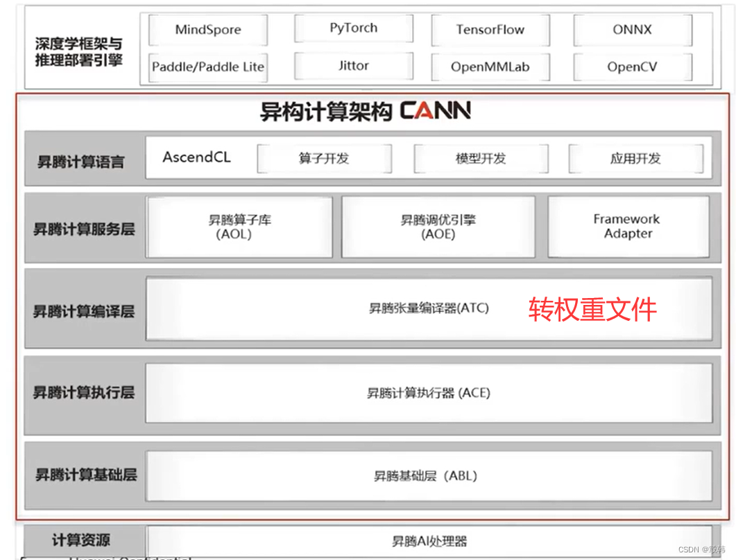This screenshot has width=736, height=560.
Task: Click the MindSpore framework box
Action: click(x=208, y=30)
